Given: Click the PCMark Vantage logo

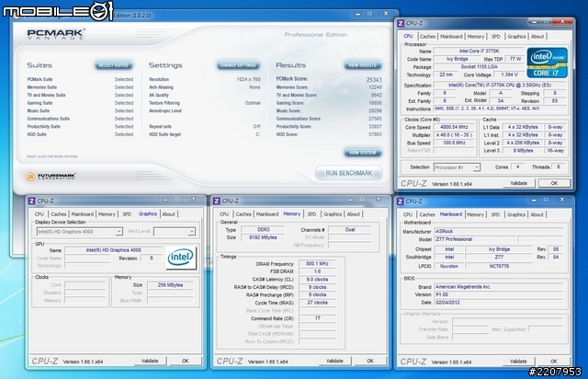Looking at the screenshot, I should [x=56, y=34].
